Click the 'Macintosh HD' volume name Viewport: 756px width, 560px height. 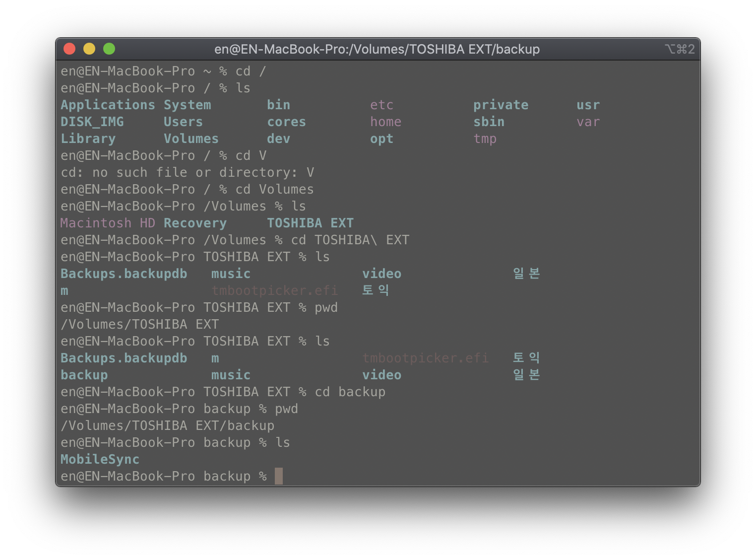click(108, 223)
